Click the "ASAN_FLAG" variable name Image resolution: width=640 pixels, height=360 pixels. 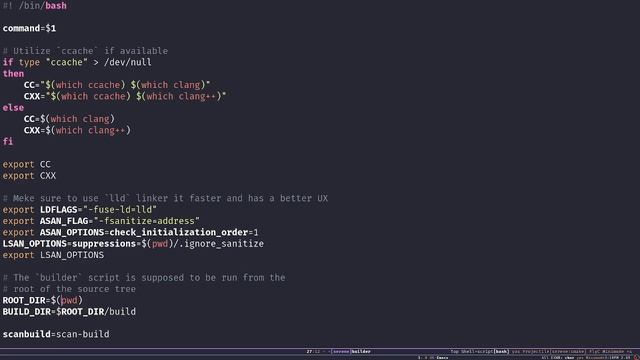(x=64, y=221)
